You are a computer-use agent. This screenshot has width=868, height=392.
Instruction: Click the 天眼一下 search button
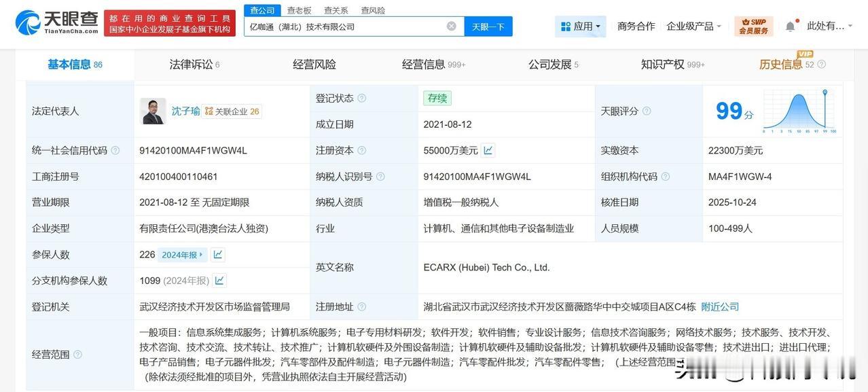(x=488, y=26)
